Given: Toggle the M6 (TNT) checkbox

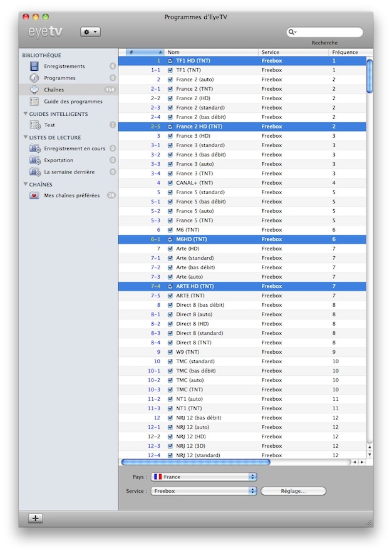Looking at the screenshot, I should click(170, 230).
